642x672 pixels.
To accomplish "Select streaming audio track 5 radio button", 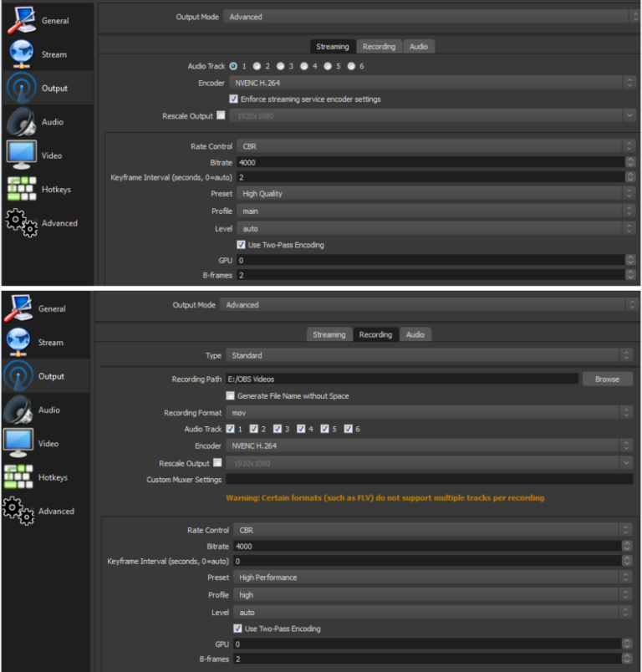I will [328, 66].
